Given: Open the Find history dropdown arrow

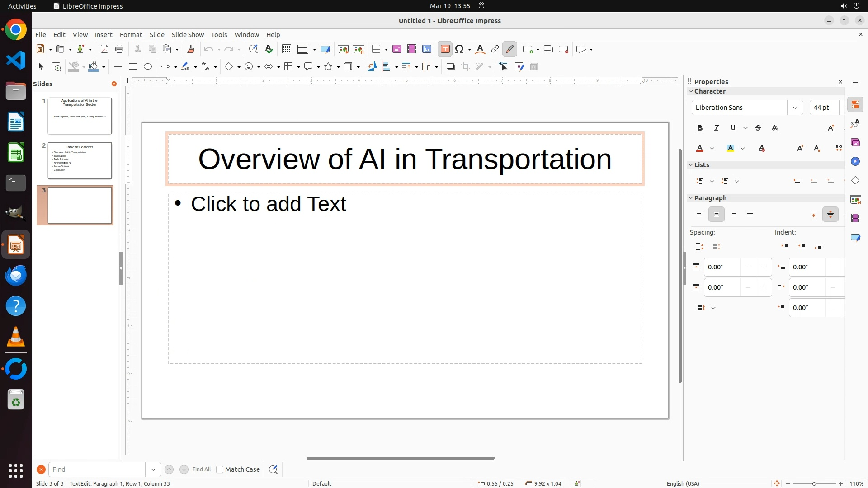Looking at the screenshot, I should (x=153, y=469).
